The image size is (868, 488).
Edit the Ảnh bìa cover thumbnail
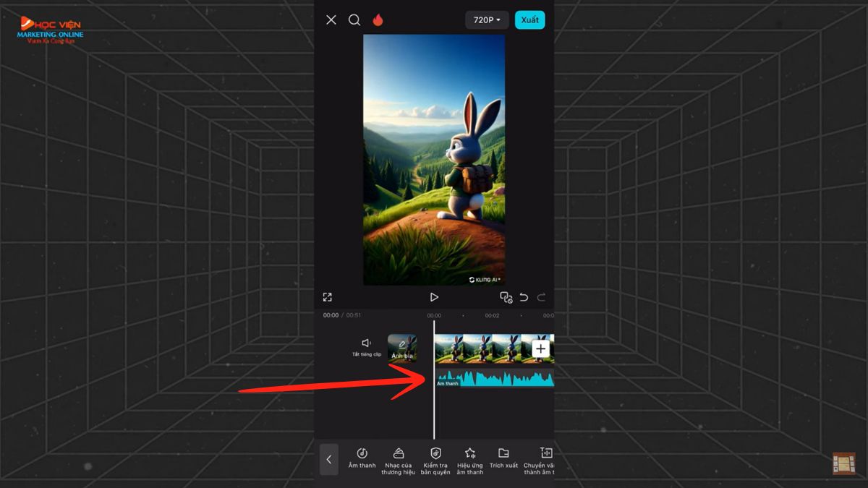click(402, 348)
